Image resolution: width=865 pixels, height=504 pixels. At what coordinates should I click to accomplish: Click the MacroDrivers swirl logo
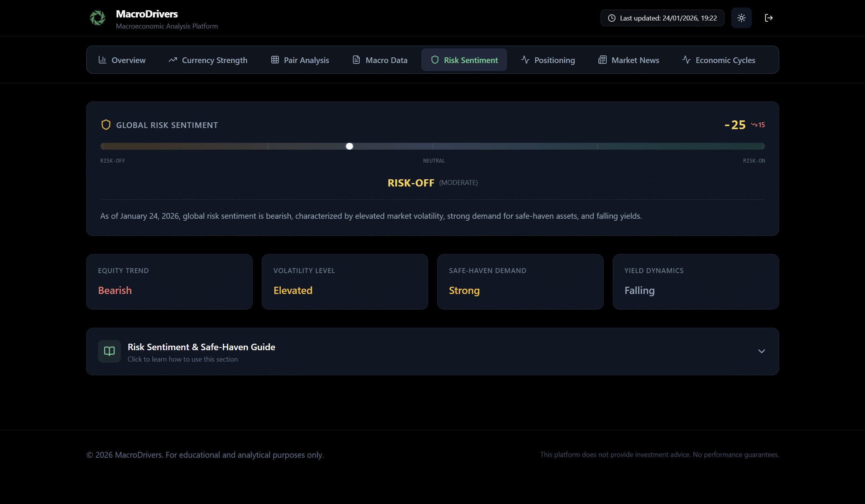(x=98, y=18)
